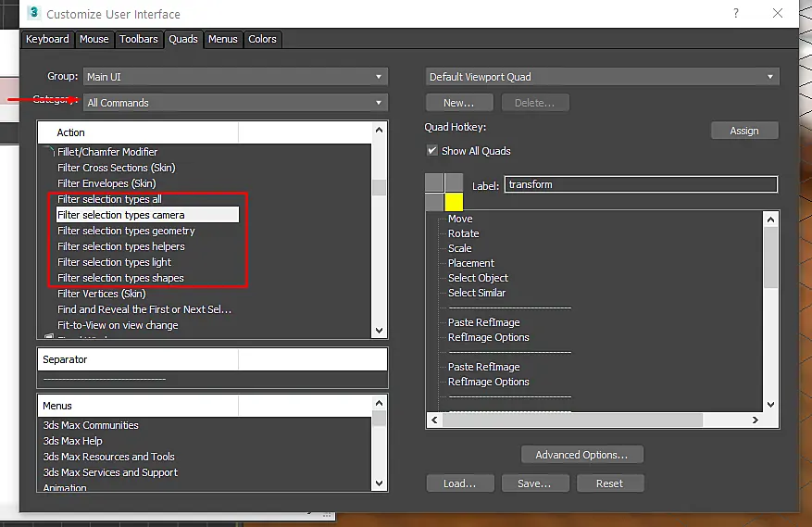Viewport: 812px width, 527px height.
Task: Click the Label text field containing transform
Action: point(641,184)
